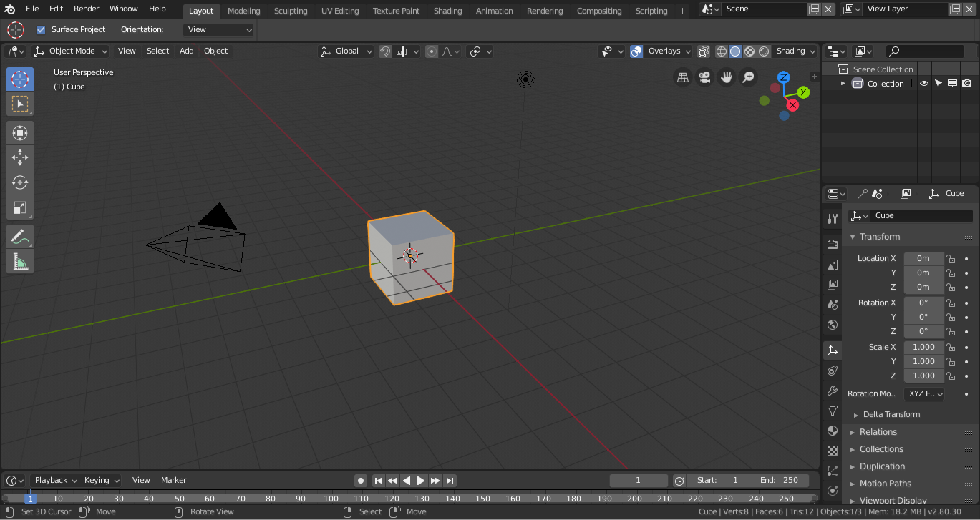Activate the Transform tool in toolbar
980x520 pixels.
(20, 132)
